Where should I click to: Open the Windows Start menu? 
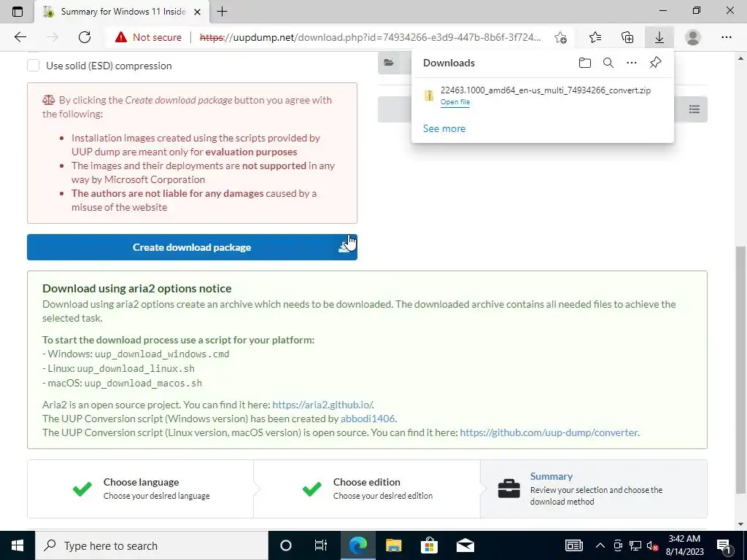[x=18, y=545]
